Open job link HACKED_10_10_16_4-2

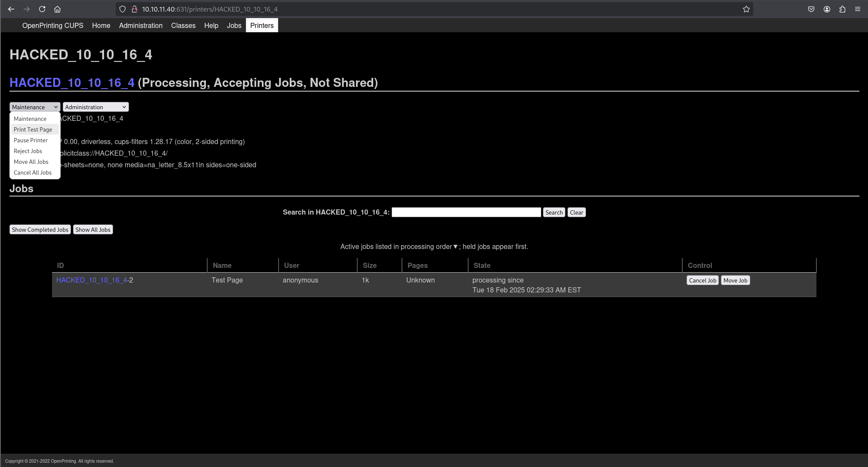pyautogui.click(x=92, y=280)
